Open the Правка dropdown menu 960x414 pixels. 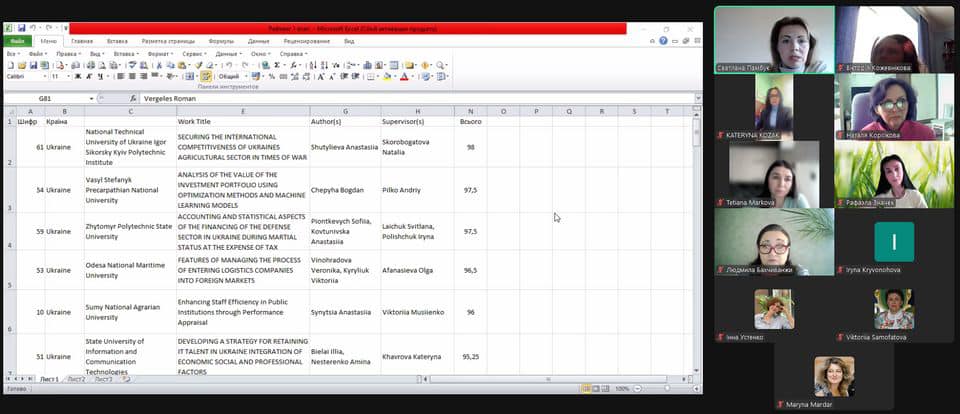[68, 54]
